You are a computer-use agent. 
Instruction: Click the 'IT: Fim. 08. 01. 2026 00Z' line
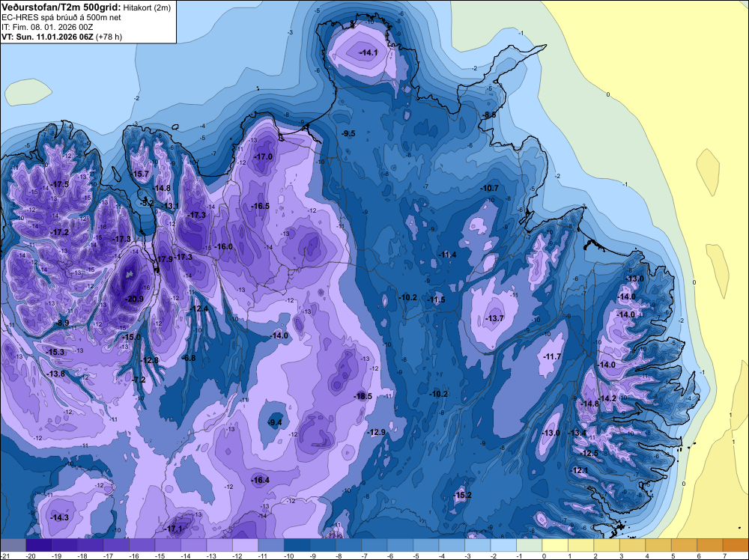click(x=46, y=27)
